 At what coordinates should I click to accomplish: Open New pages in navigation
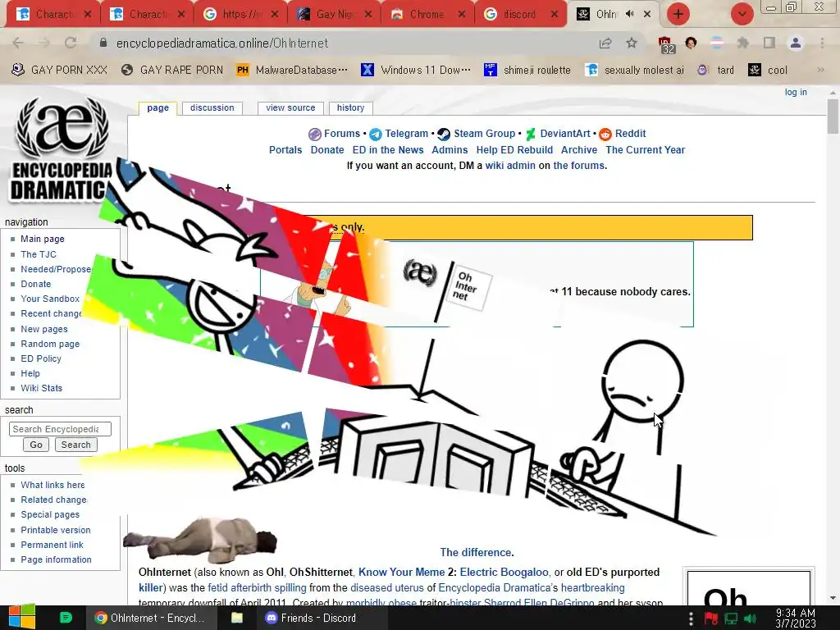44,329
